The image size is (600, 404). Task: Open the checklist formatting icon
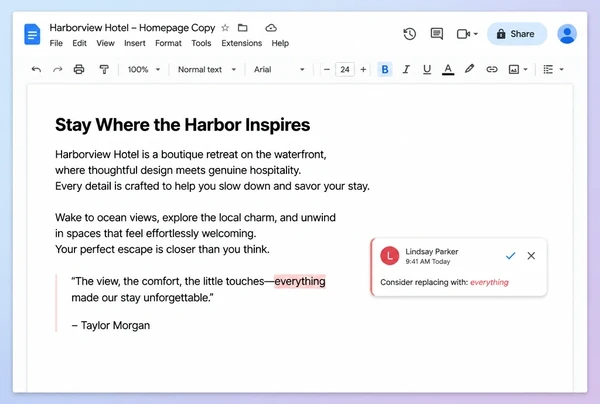pos(548,70)
